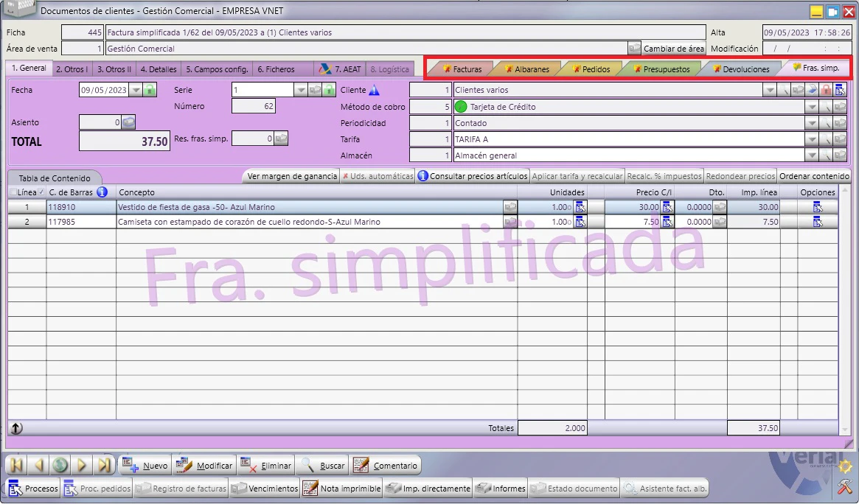Screen dimensions: 859x504
Task: Click Ver margen de ganancia button
Action: (x=292, y=176)
